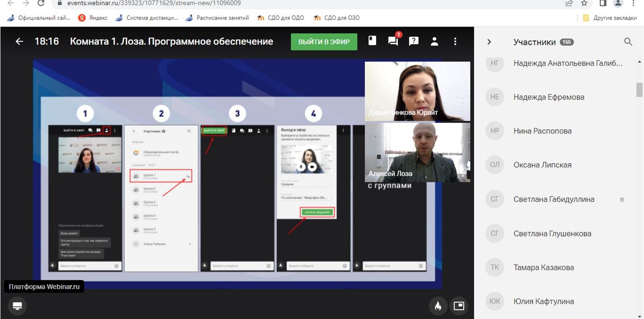Open the Другие закладки bookmarks folder
Screen dimensions: 644x319
[610, 18]
